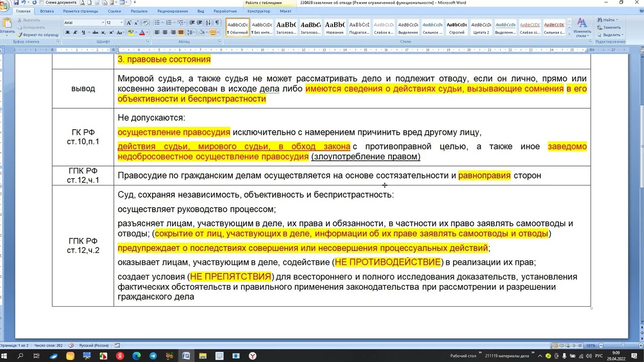Decrease paragraph indent
The width and height of the screenshot is (644, 362).
pyautogui.click(x=192, y=23)
